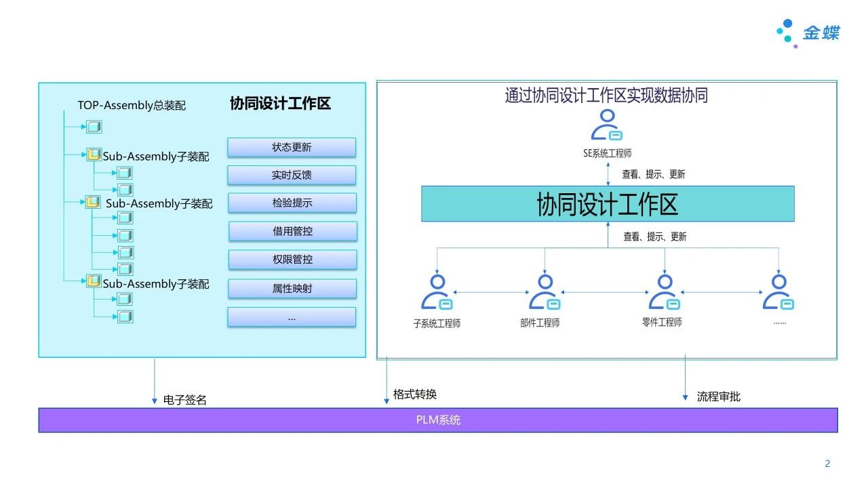Select the 实时反馈 button
The width and height of the screenshot is (868, 488).
292,175
